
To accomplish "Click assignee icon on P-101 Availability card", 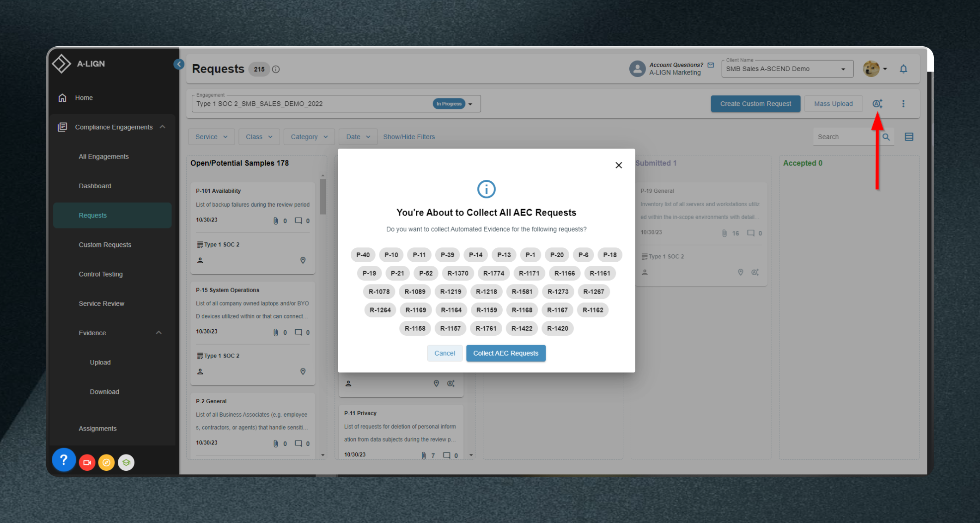I will 200,260.
